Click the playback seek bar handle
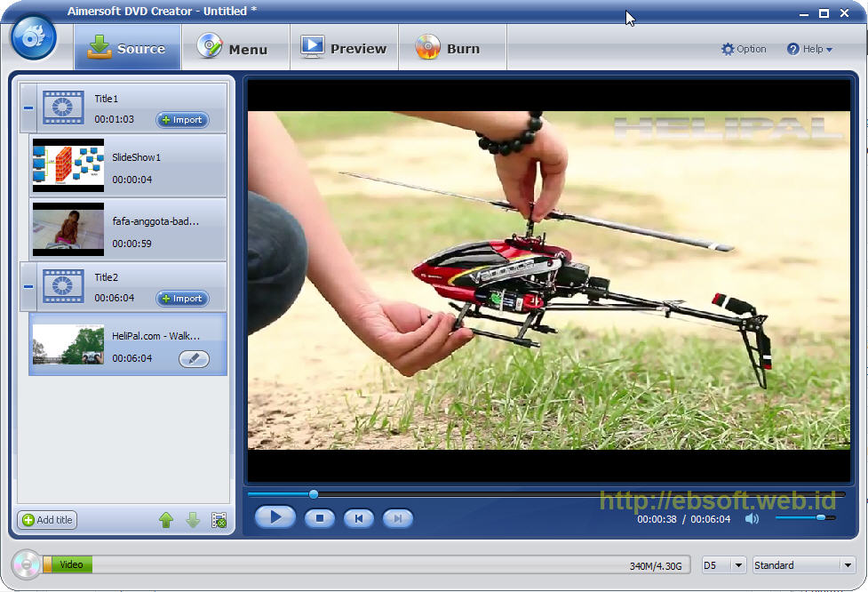This screenshot has width=868, height=592. [314, 494]
